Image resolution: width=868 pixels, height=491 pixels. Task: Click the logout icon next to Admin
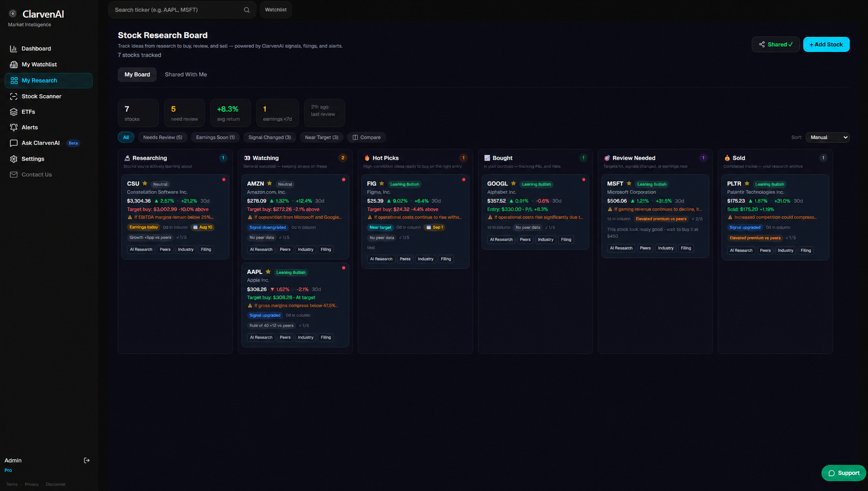point(87,460)
